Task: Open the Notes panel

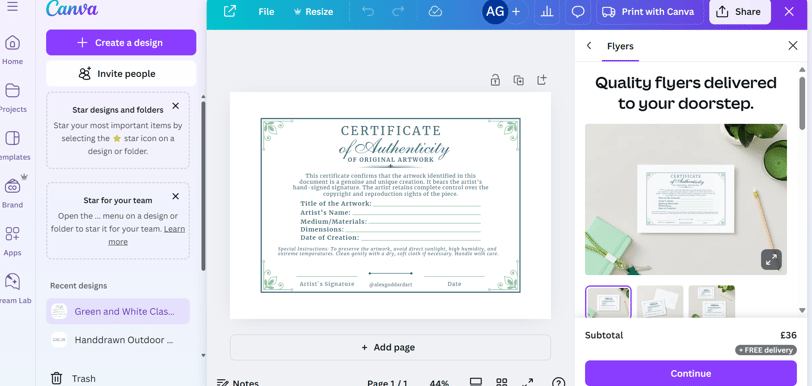Action: click(238, 383)
